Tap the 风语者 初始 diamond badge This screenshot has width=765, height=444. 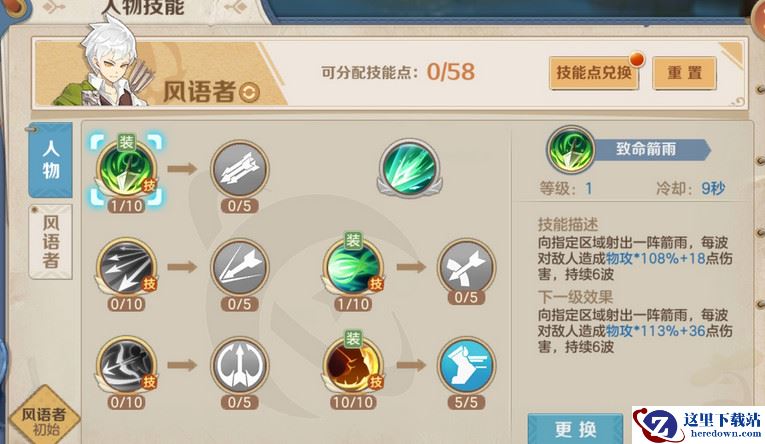(44, 415)
